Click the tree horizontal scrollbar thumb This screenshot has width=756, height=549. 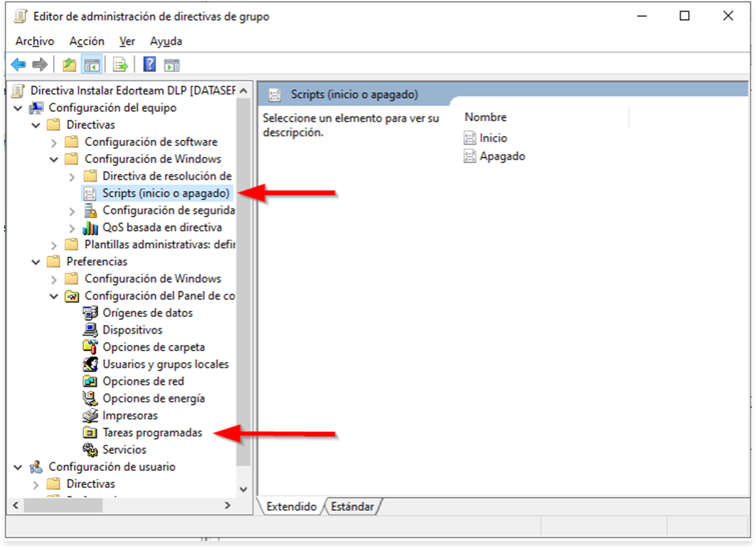[63, 505]
